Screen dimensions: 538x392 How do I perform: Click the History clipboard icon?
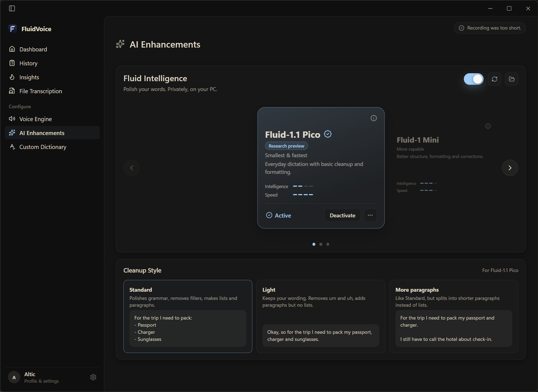click(12, 63)
